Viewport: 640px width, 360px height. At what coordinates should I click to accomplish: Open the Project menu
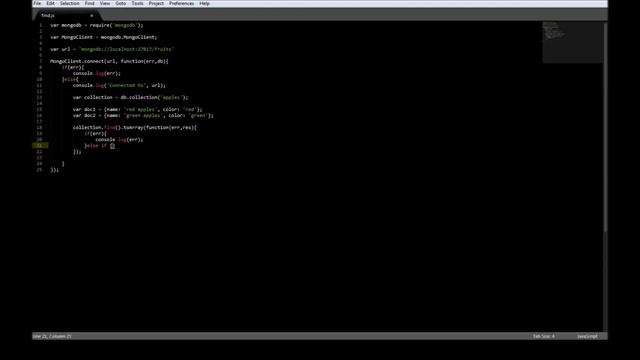click(156, 3)
